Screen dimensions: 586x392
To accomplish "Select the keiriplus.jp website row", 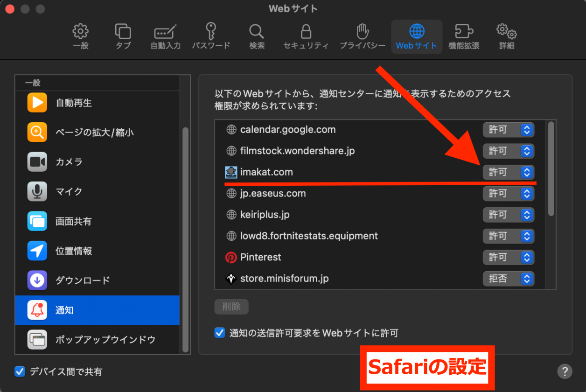I will pos(327,215).
